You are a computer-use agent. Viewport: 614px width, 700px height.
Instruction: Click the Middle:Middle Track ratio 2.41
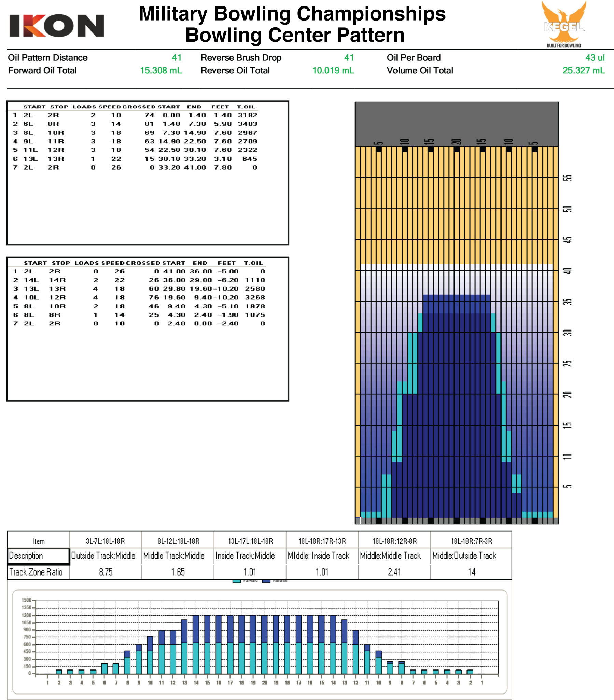point(394,572)
